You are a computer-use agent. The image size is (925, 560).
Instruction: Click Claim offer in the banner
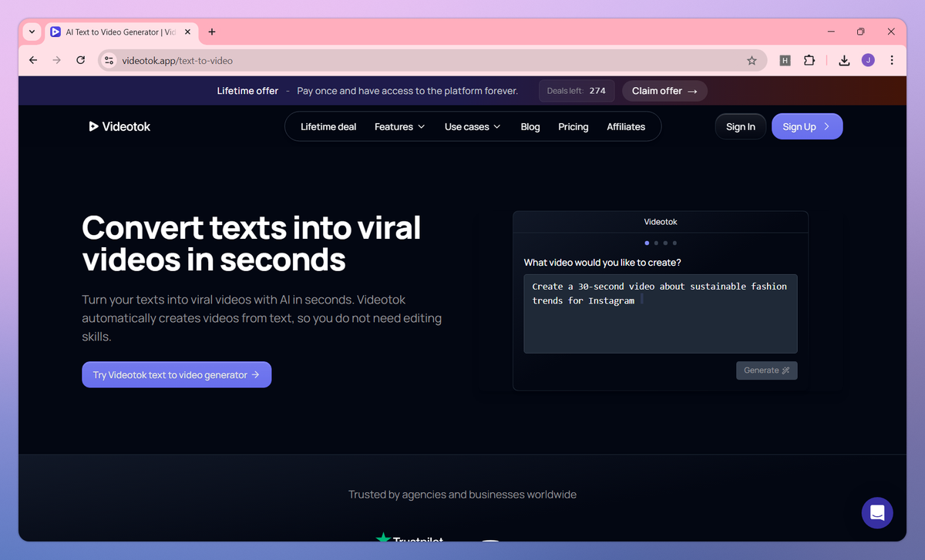[664, 91]
